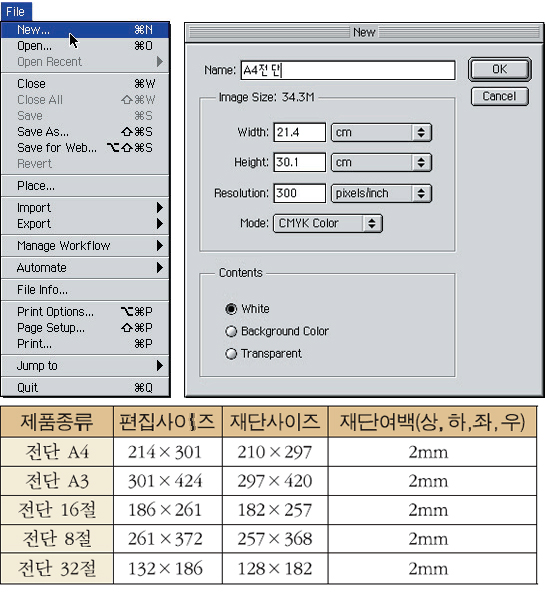Choose Open... from File menu
The image size is (546, 592).
pos(85,46)
